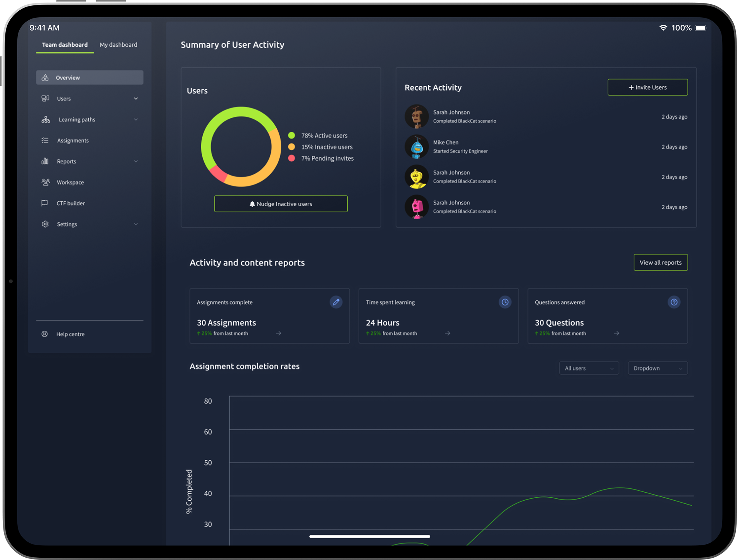Click '15% Inactive users' legend text
This screenshot has width=740, height=560.
(x=327, y=147)
